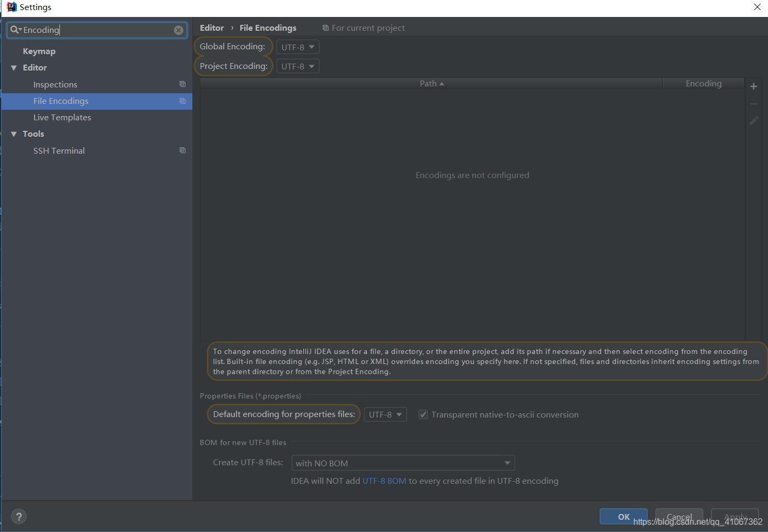
Task: Click the Apply button
Action: click(735, 517)
